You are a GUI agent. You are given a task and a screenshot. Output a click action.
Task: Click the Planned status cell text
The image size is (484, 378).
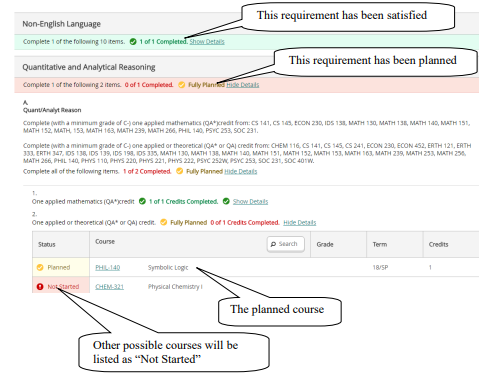pos(59,268)
